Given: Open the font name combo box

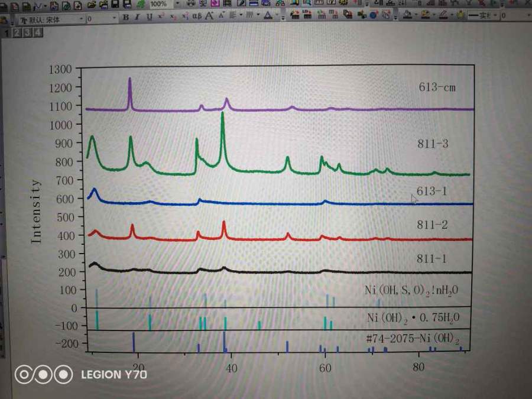Looking at the screenshot, I should coord(51,20).
